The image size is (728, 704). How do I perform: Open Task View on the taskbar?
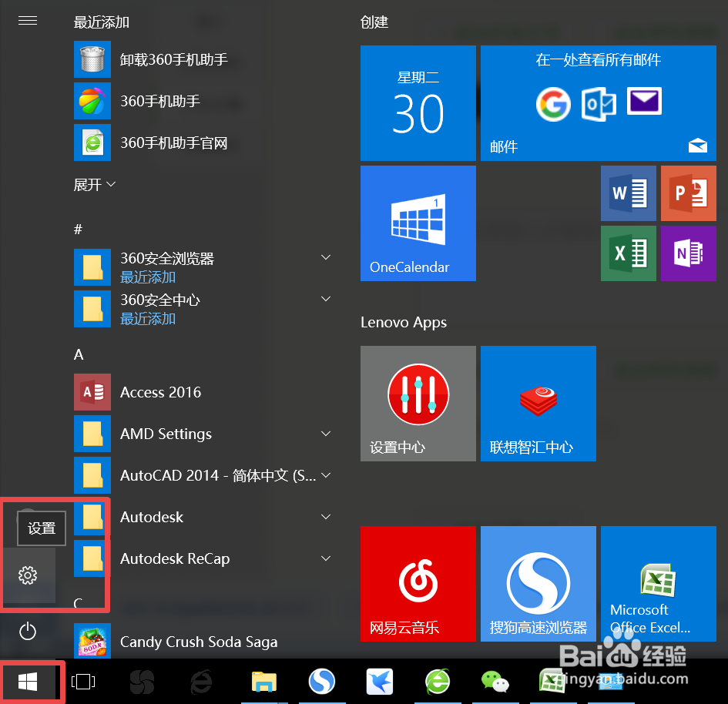83,682
